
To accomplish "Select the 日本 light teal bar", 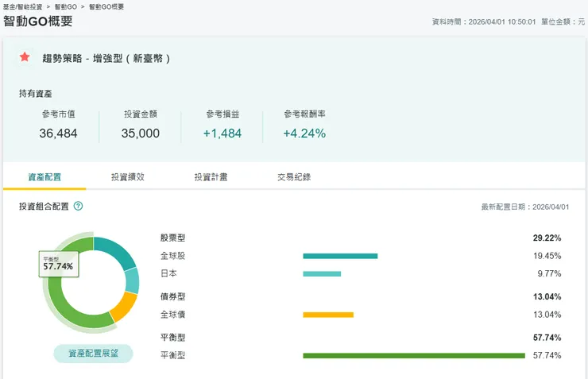I will coord(322,273).
